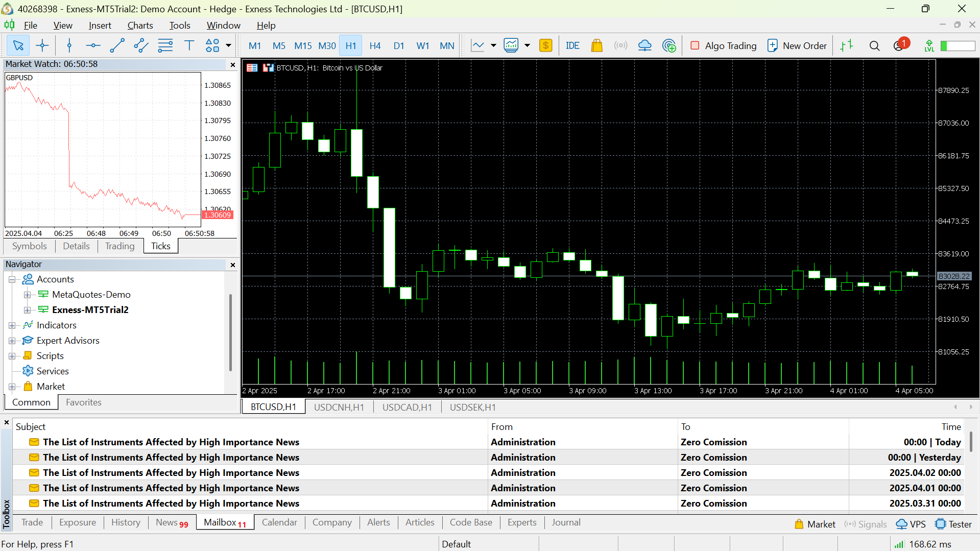Switch chart to M15 timeframe
Screen dimensions: 980x551
point(303,46)
